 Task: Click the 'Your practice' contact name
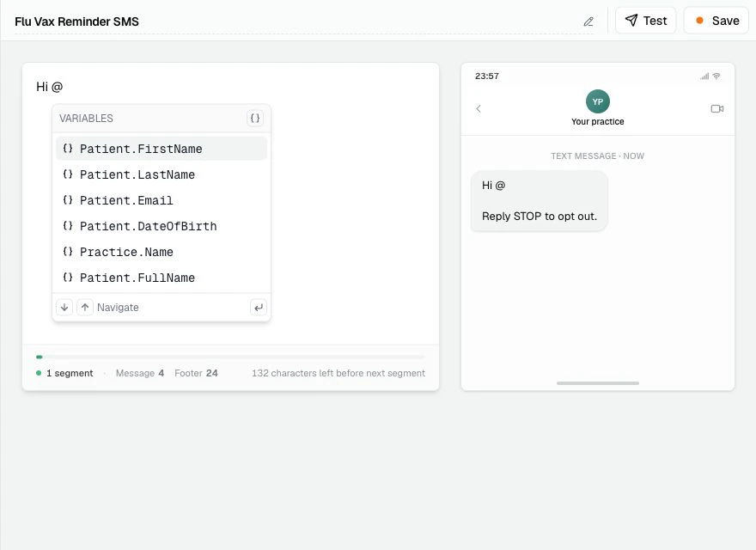597,121
